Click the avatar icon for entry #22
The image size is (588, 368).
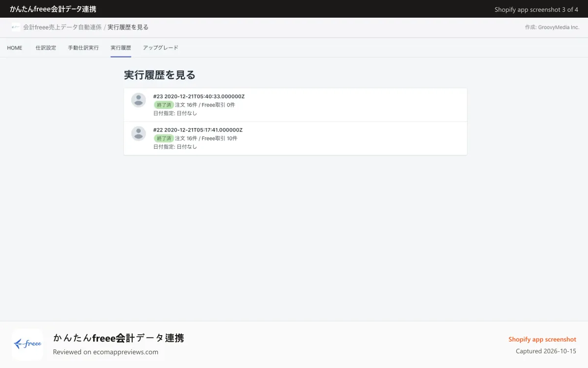pyautogui.click(x=139, y=133)
